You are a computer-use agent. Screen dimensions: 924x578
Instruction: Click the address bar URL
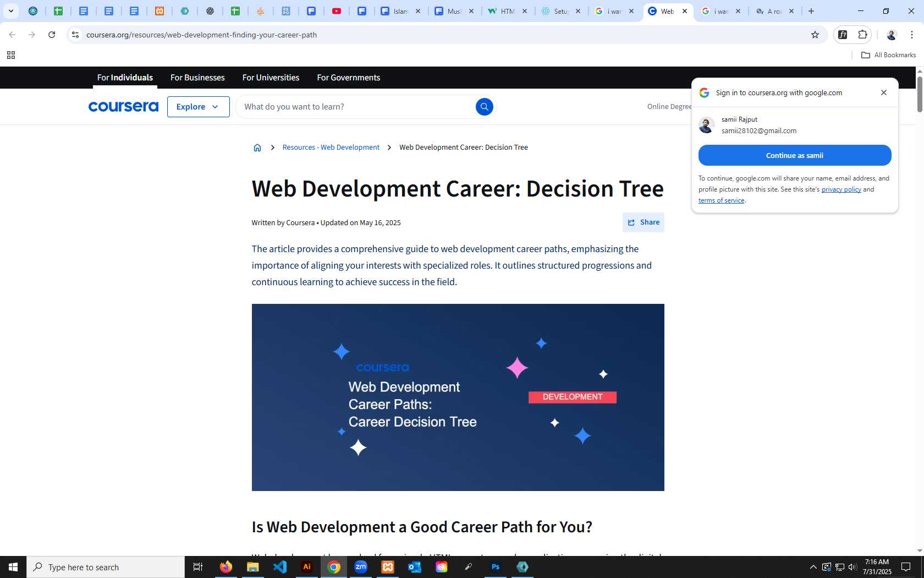pos(201,35)
